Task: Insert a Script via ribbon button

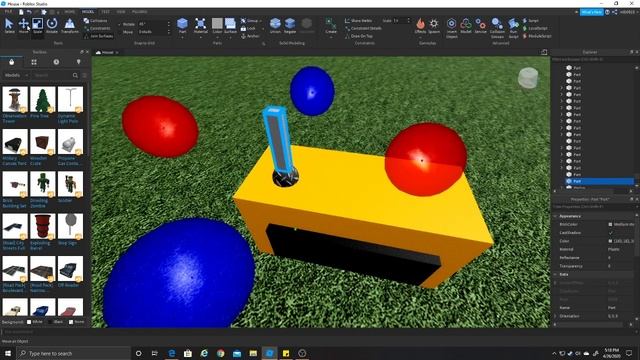Action: (531, 20)
